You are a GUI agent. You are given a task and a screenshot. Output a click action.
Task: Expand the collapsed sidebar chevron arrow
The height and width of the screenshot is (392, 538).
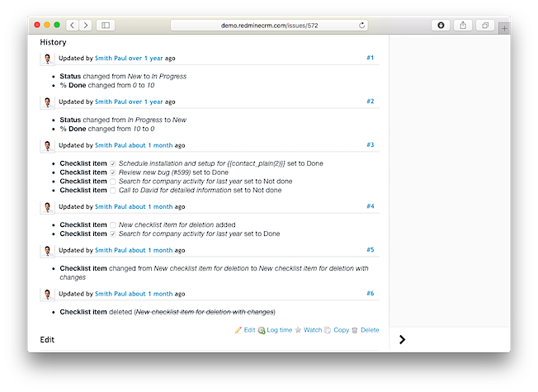coord(402,339)
